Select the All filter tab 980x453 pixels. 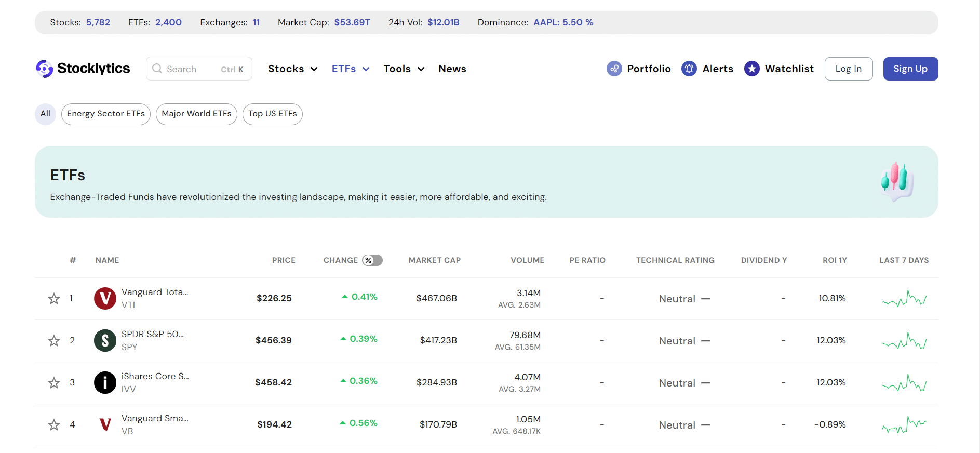45,114
